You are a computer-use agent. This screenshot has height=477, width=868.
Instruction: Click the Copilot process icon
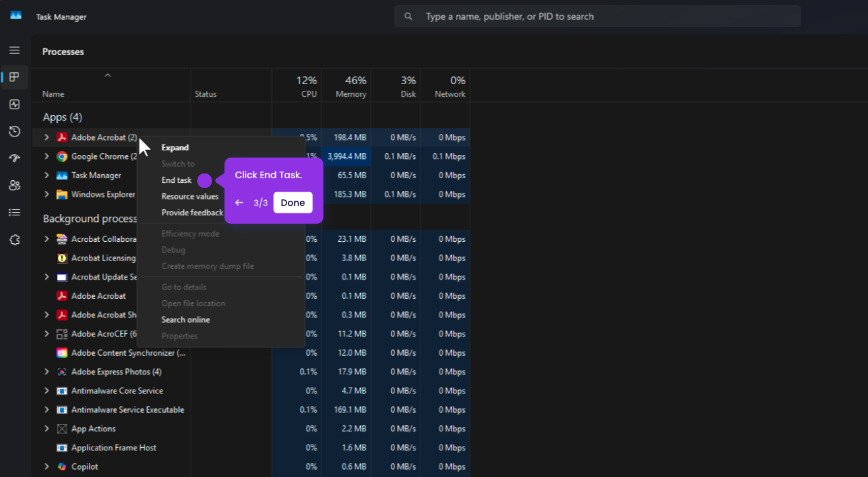click(62, 467)
